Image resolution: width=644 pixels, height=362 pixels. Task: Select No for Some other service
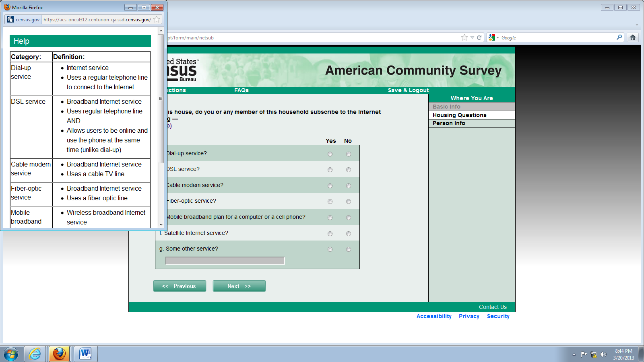[x=349, y=249]
